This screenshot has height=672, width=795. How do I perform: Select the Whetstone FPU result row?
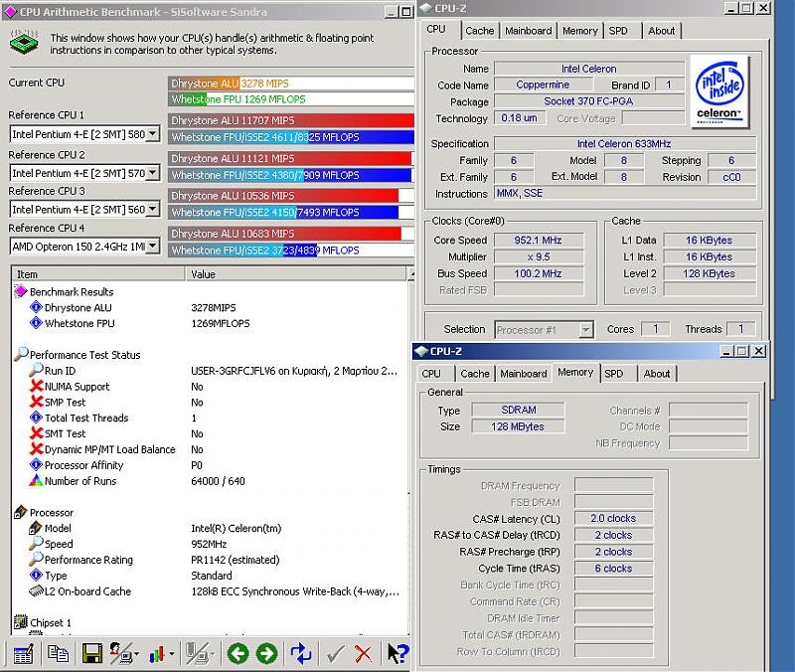(209, 323)
